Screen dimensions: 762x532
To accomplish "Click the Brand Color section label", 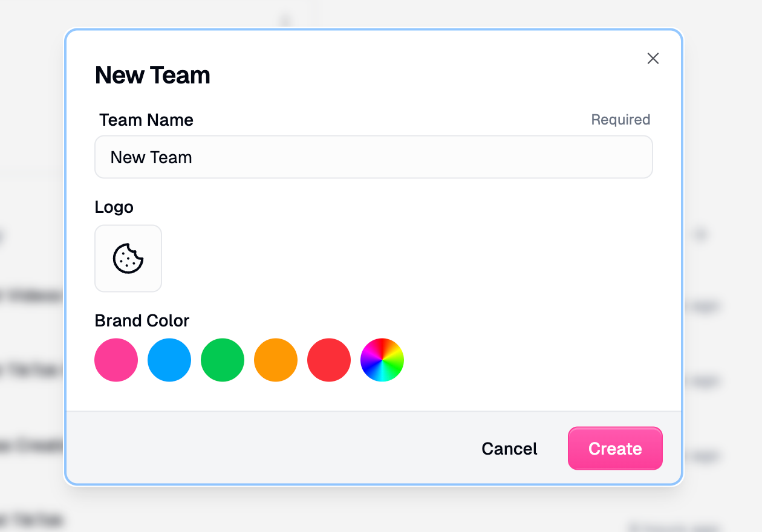I will tap(142, 320).
